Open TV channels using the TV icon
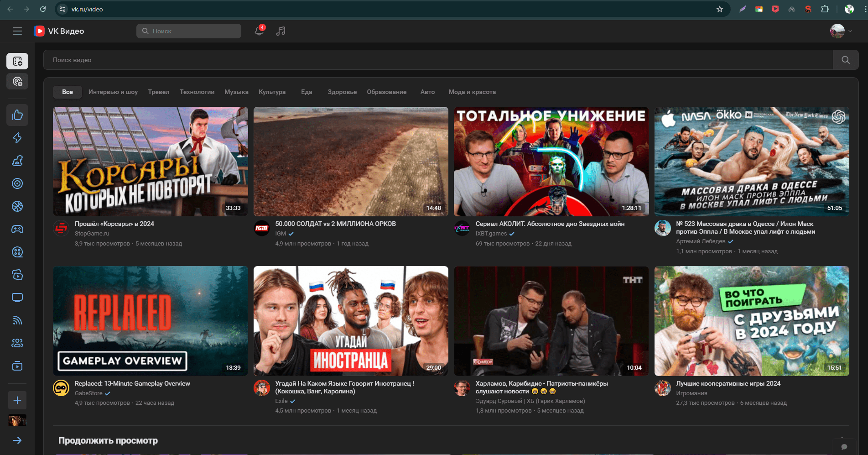 (17, 298)
